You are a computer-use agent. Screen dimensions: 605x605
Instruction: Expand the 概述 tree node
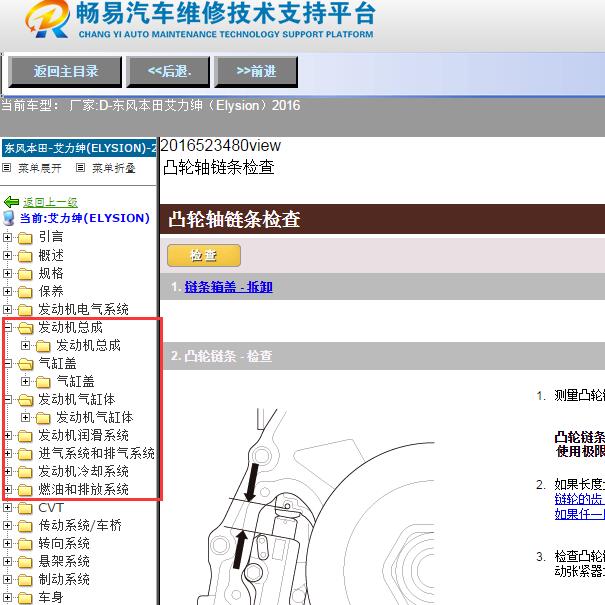[7, 255]
